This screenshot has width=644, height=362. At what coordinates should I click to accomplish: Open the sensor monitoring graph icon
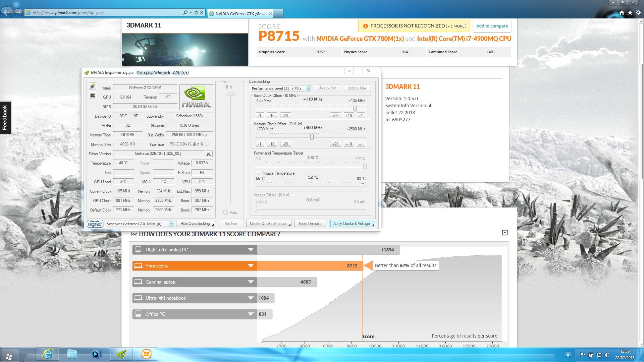coord(93,96)
